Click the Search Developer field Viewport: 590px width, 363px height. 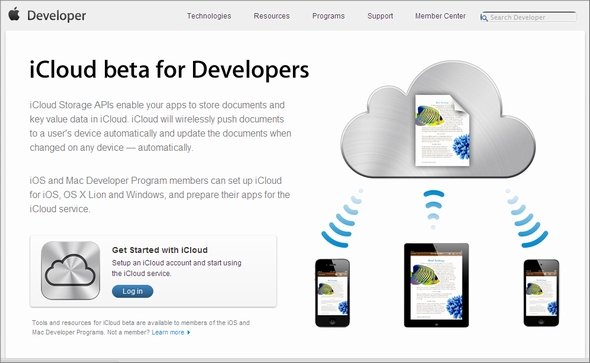coord(528,17)
